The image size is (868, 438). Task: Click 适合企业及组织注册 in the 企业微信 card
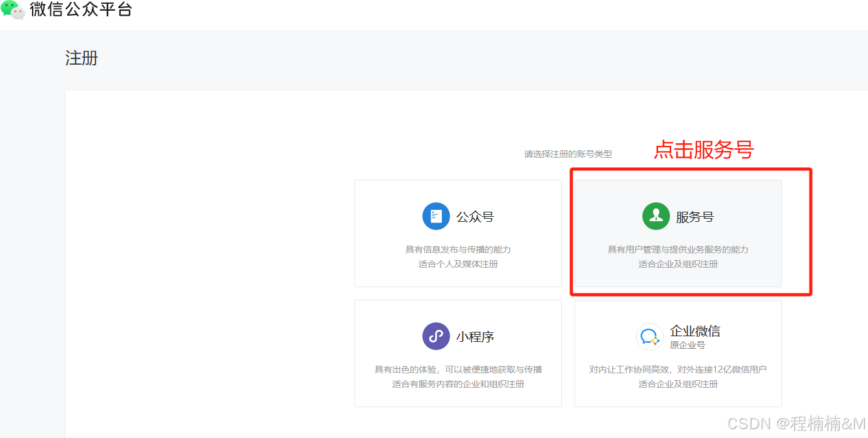[x=678, y=384]
